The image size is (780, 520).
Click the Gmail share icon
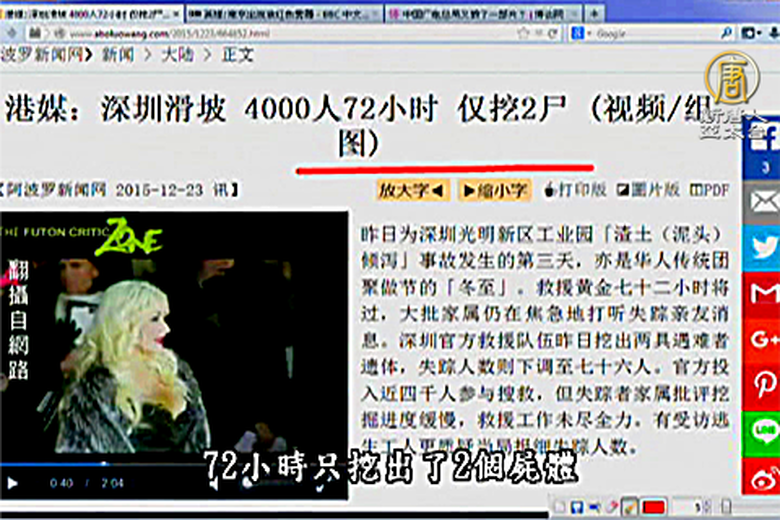tap(762, 293)
